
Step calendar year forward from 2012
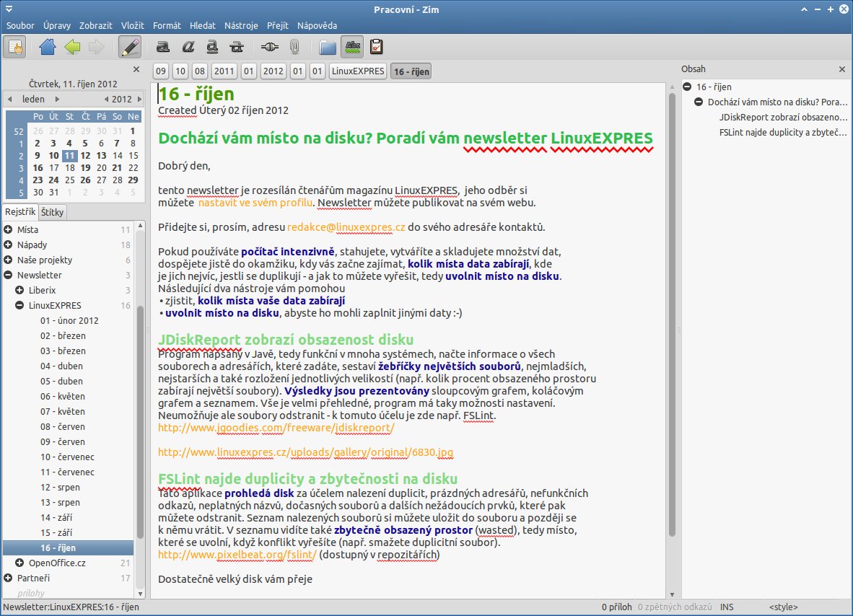[139, 99]
